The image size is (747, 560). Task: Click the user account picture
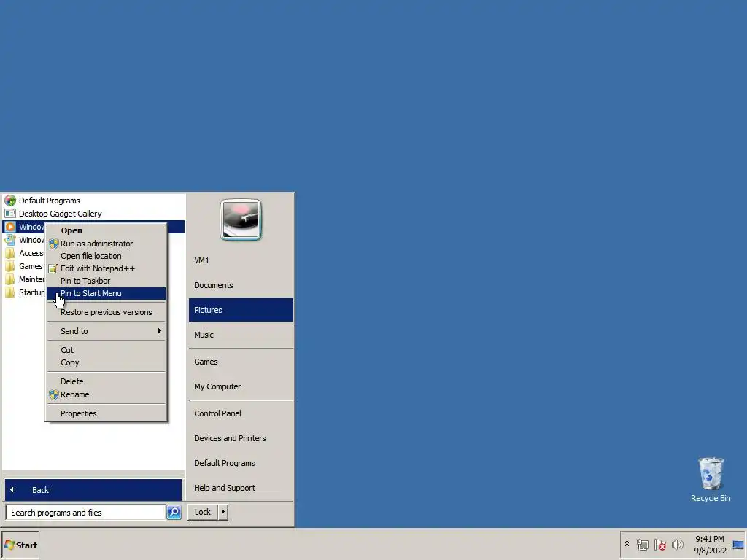241,219
